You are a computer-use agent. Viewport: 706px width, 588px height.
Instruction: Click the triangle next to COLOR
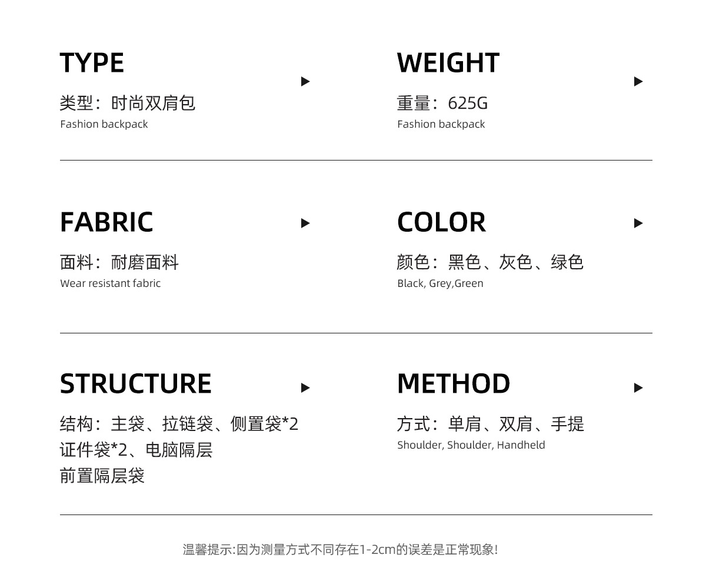pos(638,223)
